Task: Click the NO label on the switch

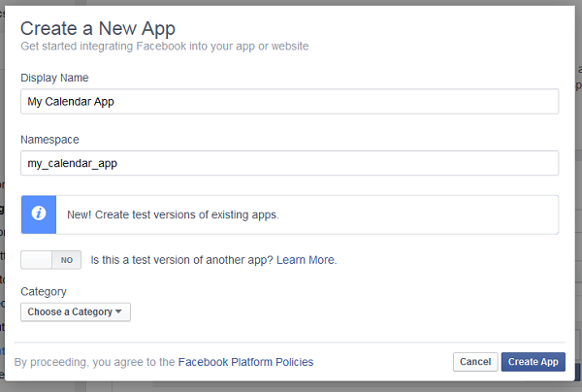Action: pyautogui.click(x=66, y=260)
